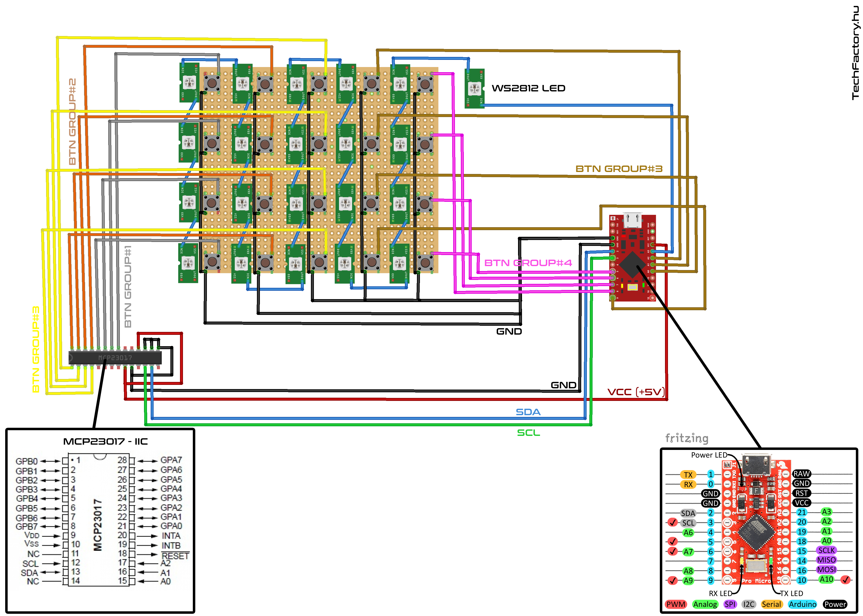The width and height of the screenshot is (863, 616).
Task: Click the GPA0 pin label
Action: coord(171,526)
